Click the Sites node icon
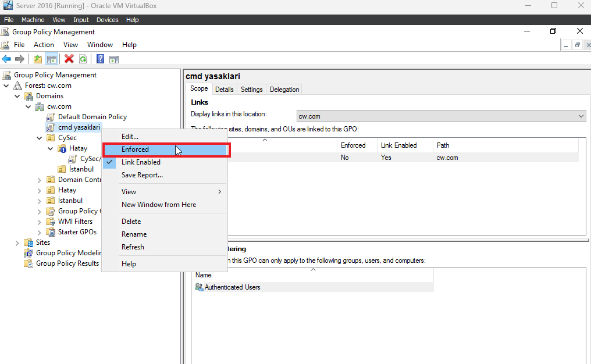Viewport: 591px width, 364px height. [29, 242]
